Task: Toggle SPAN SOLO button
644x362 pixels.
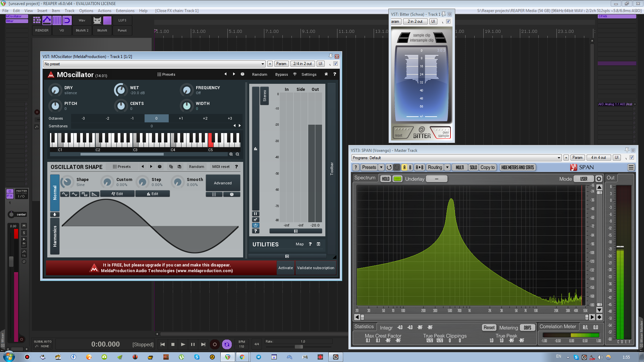Action: tap(473, 167)
